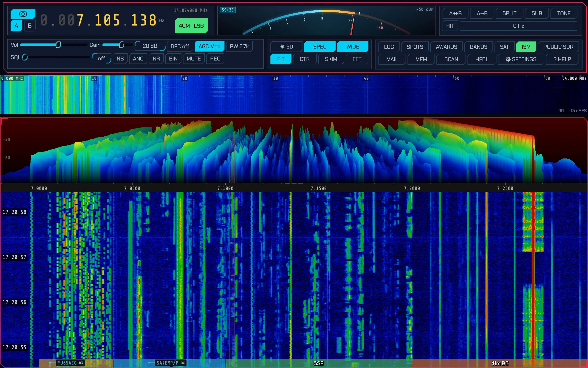The width and height of the screenshot is (588, 368).
Task: Click the RIT 0 Hz offset field
Action: point(518,26)
